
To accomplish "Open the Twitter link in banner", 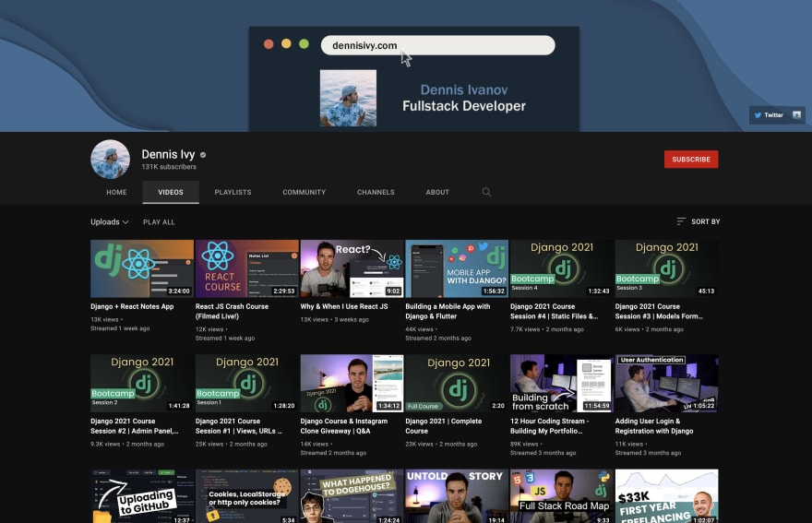I will point(769,115).
